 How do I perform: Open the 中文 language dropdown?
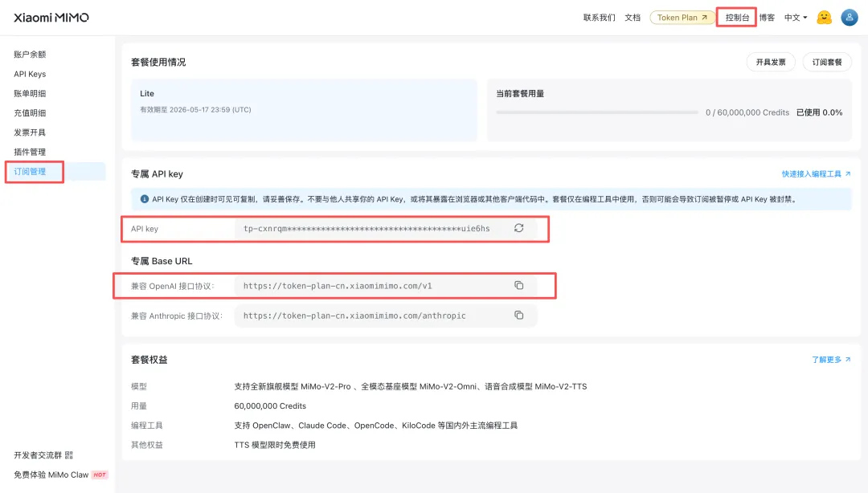pyautogui.click(x=796, y=18)
